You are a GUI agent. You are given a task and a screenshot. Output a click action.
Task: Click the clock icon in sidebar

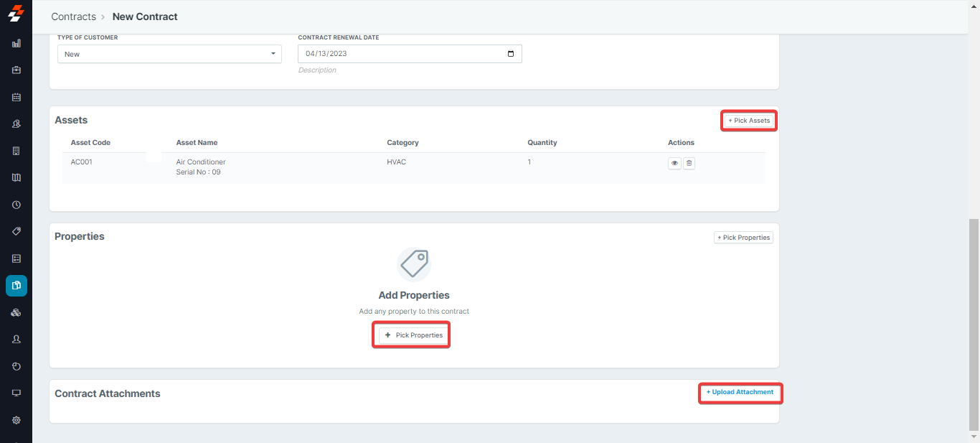click(x=17, y=205)
